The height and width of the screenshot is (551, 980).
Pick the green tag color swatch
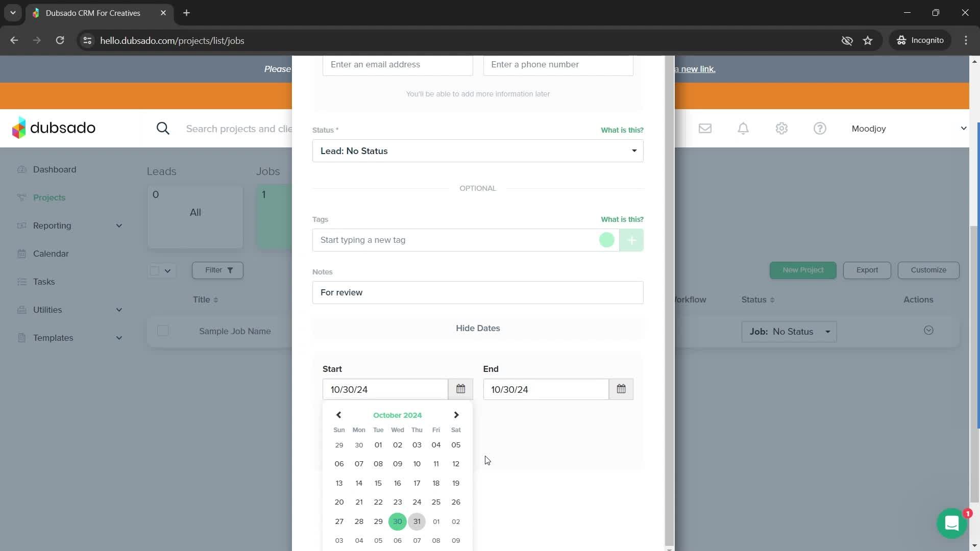point(606,240)
